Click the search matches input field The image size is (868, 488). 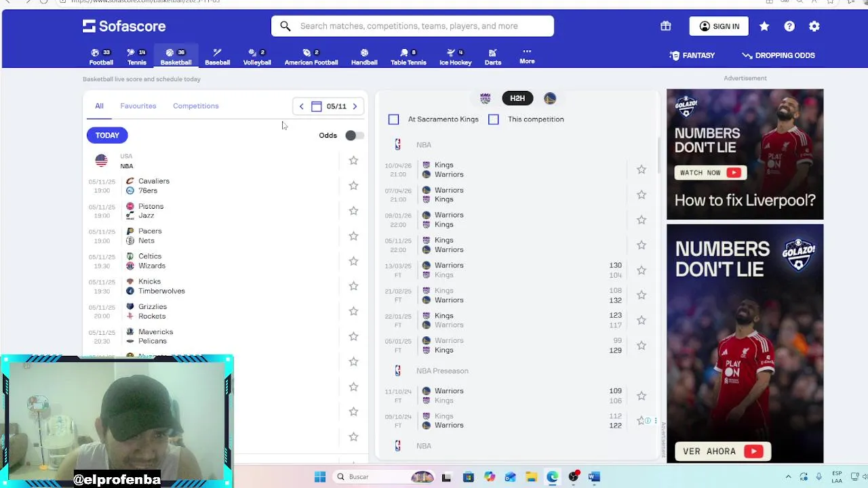coord(412,26)
